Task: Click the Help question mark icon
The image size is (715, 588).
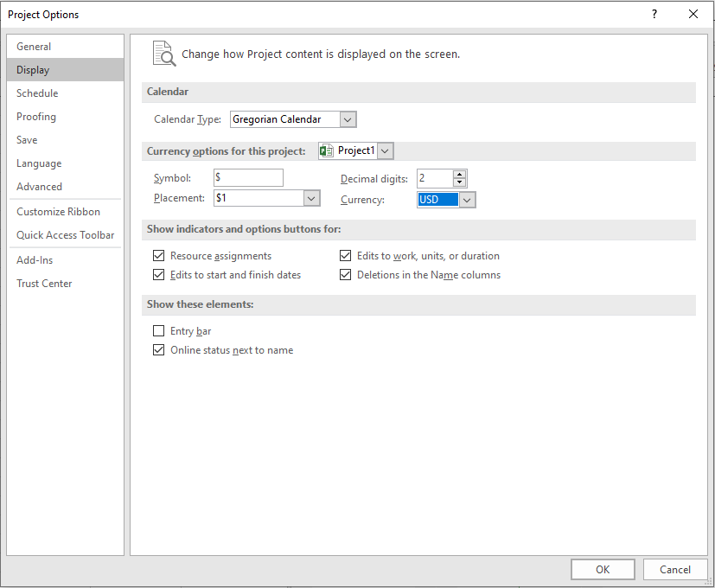Action: coord(654,14)
